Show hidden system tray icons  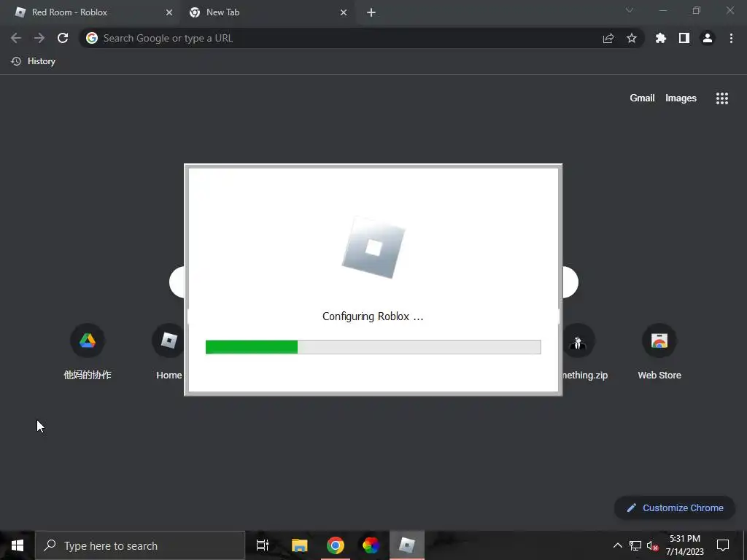point(617,545)
